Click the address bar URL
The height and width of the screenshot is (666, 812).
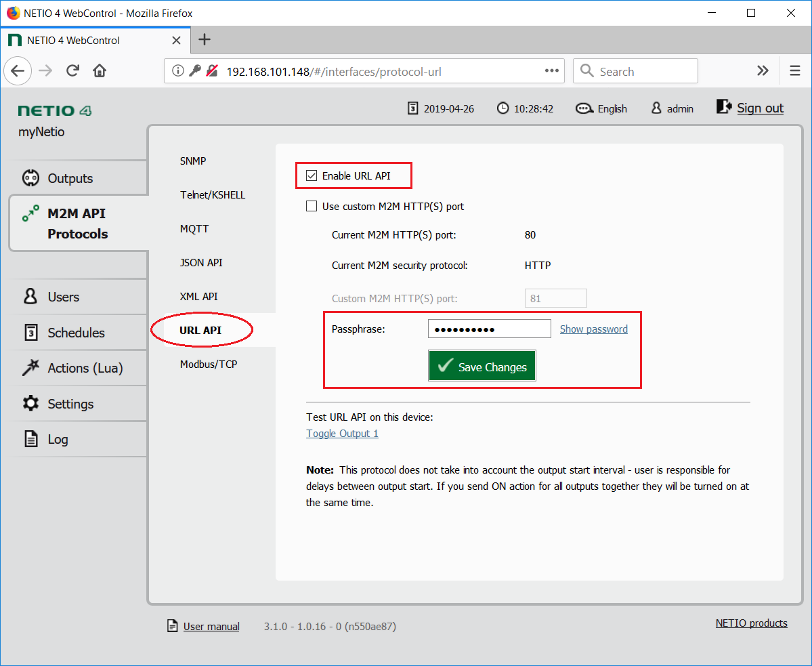(333, 71)
